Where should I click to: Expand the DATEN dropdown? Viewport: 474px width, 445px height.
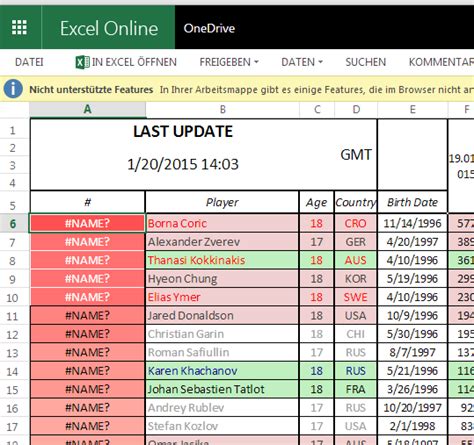[302, 62]
